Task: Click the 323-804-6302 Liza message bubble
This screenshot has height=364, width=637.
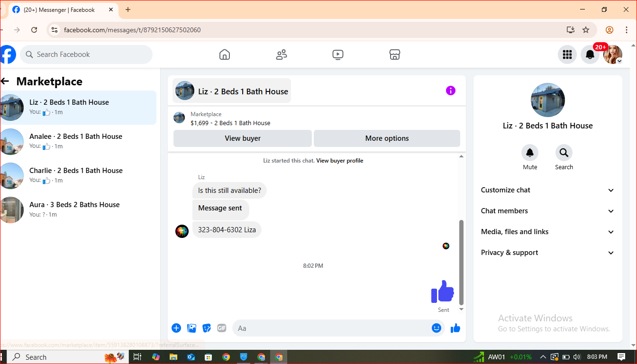Action: point(227,230)
